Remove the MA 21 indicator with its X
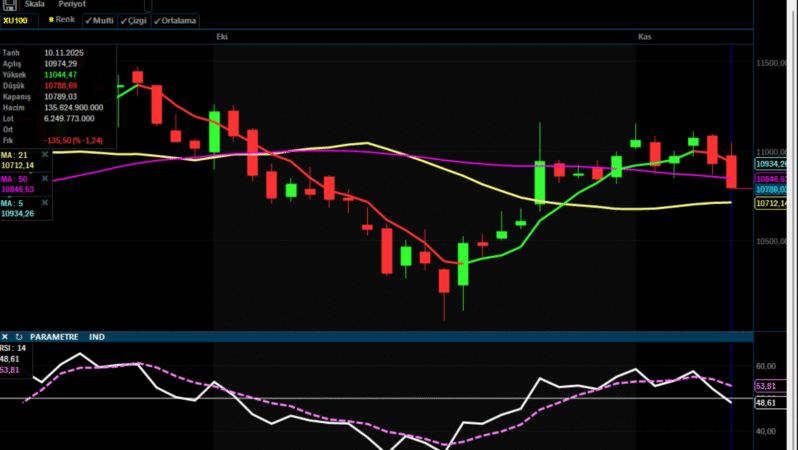 pos(45,155)
